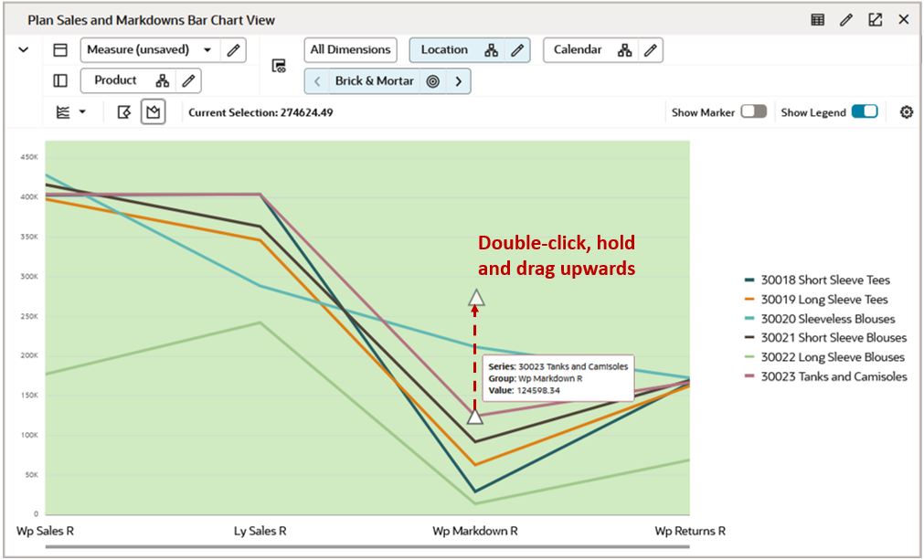Click the All Dimensions button

pos(350,49)
